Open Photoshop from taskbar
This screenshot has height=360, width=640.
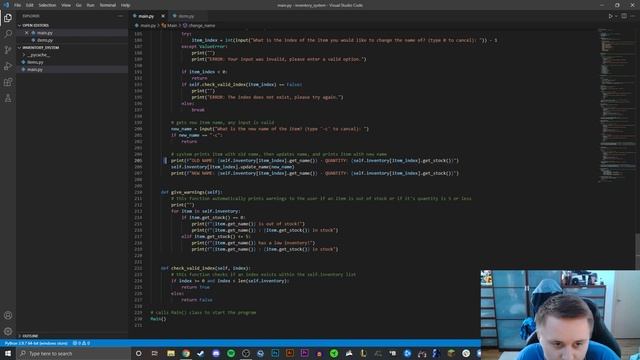point(275,353)
